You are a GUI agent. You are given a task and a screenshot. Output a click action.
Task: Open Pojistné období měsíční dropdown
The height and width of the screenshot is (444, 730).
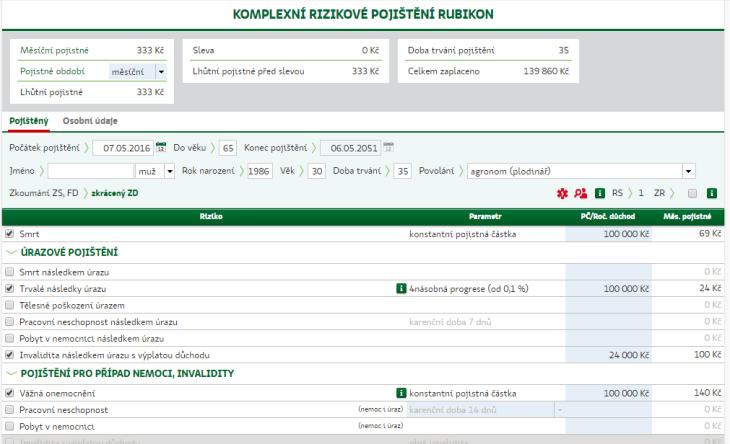click(161, 72)
